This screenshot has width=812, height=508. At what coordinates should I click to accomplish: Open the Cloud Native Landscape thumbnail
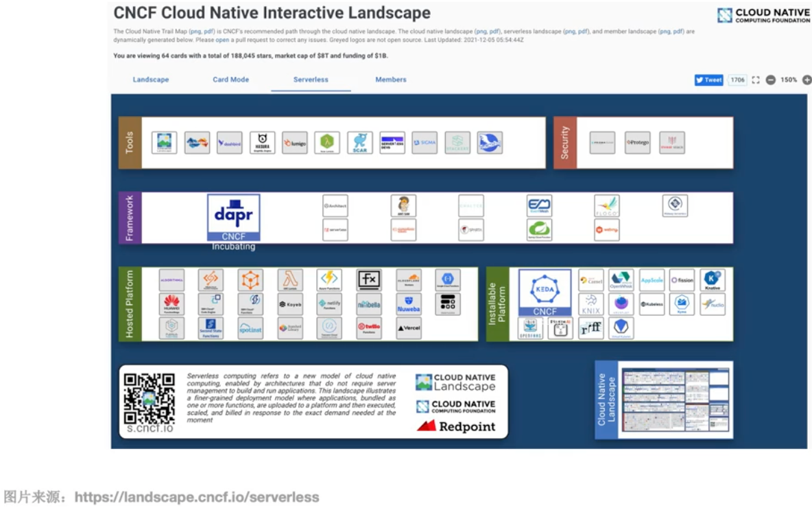point(676,400)
